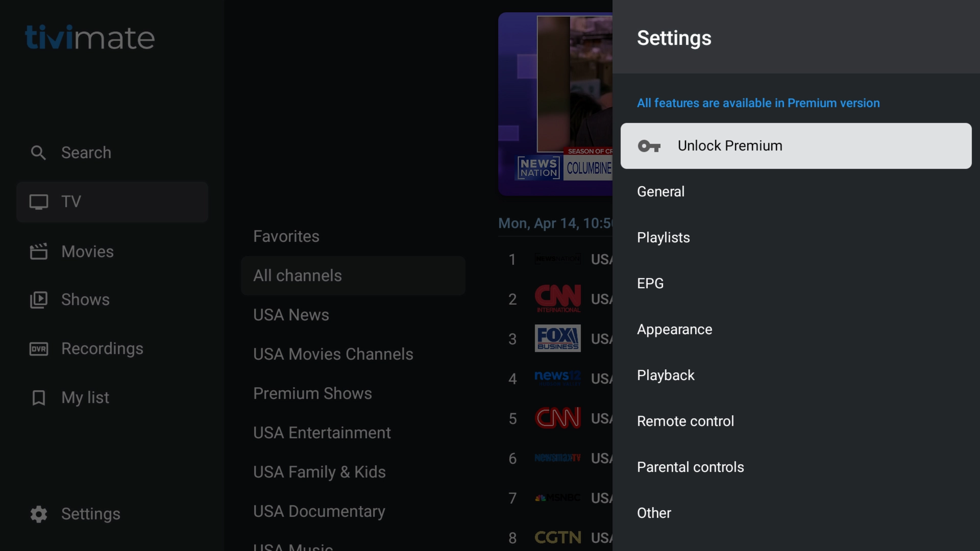Click the live NewsNation video preview

pos(555,104)
